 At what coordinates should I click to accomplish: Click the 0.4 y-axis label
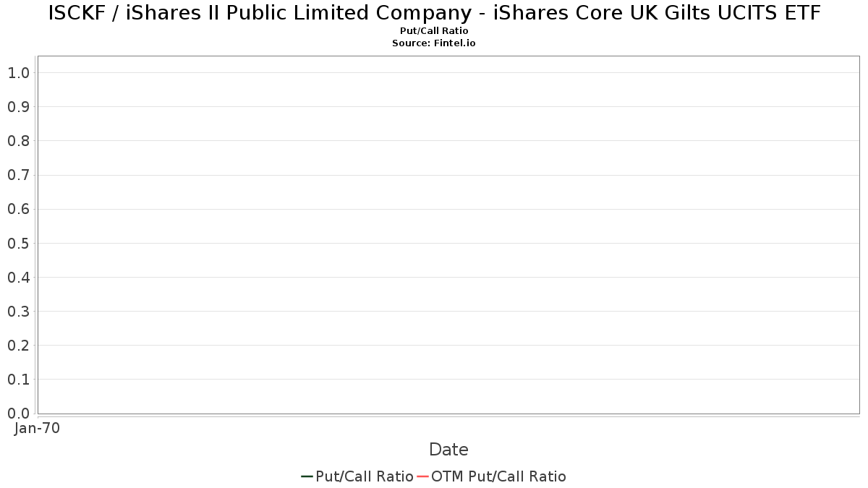click(18, 278)
